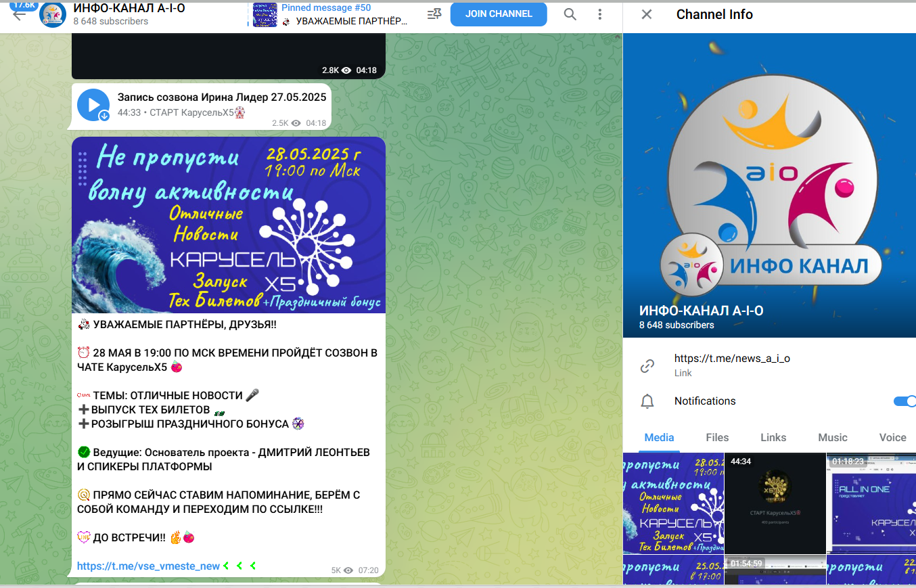Click the line ТЕМЫ: ОТЛИЧНЫЕ НОВОСТИ

coord(168,395)
